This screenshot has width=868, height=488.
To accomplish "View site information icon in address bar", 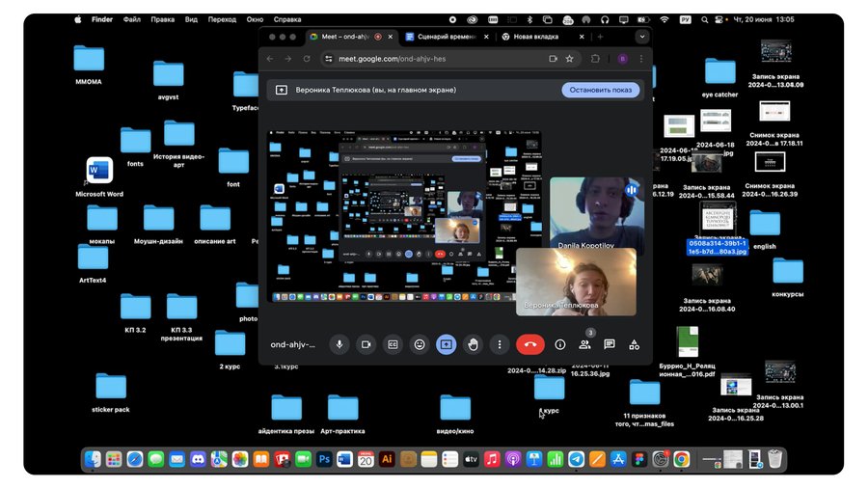I will pos(329,59).
